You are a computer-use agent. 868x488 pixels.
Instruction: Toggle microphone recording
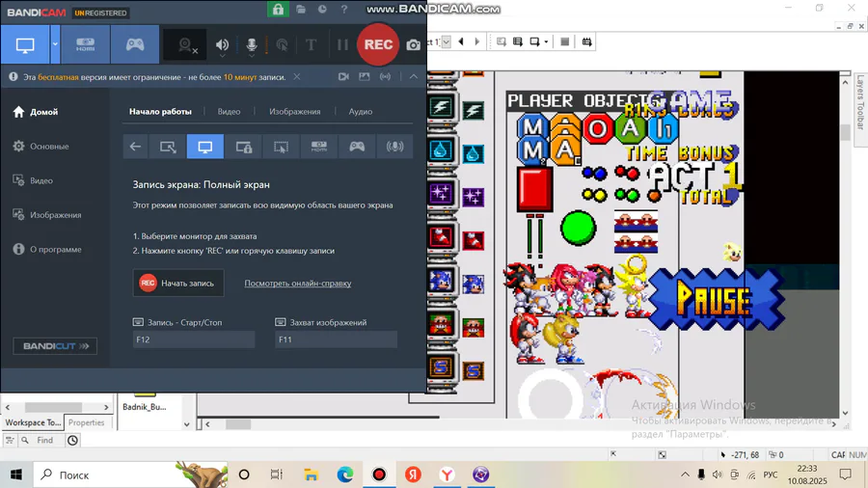[x=252, y=45]
